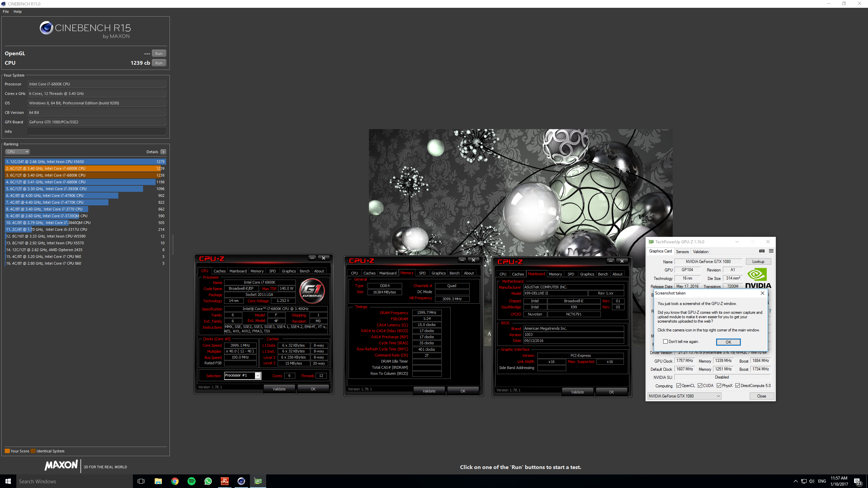Close the Screenshot taken dialog with X
This screenshot has width=868, height=488.
pyautogui.click(x=763, y=293)
